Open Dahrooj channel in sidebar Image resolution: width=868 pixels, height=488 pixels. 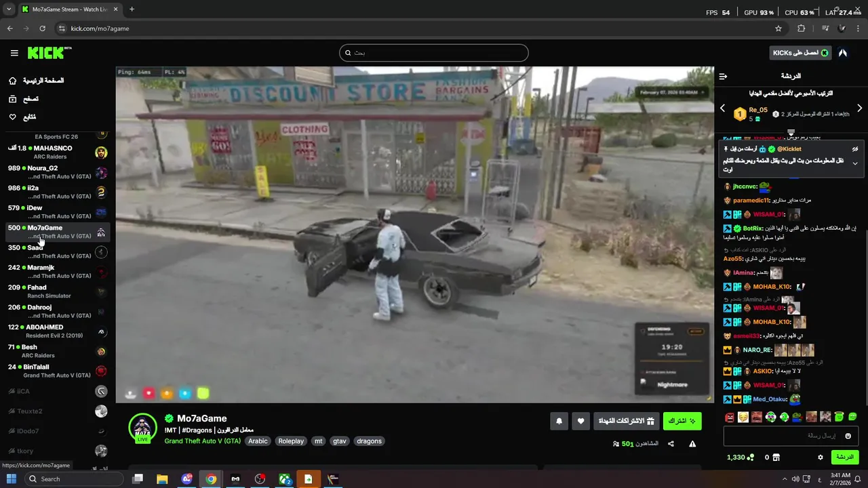coord(58,311)
